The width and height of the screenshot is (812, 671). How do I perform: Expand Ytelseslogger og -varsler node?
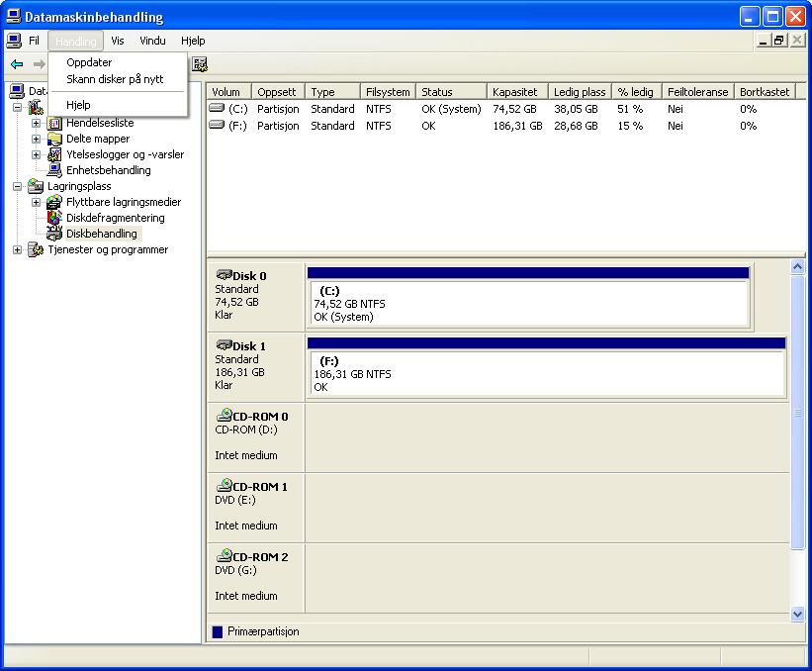click(36, 154)
